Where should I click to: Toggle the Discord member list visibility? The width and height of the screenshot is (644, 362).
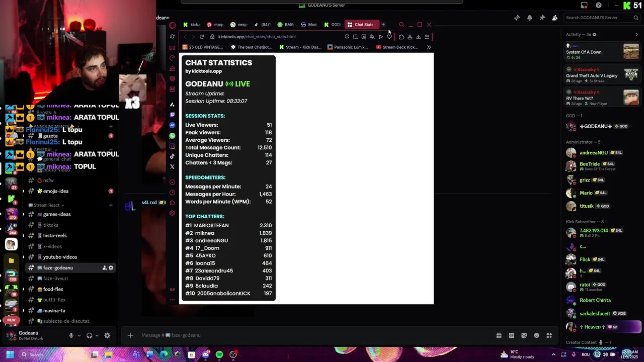pos(555,18)
